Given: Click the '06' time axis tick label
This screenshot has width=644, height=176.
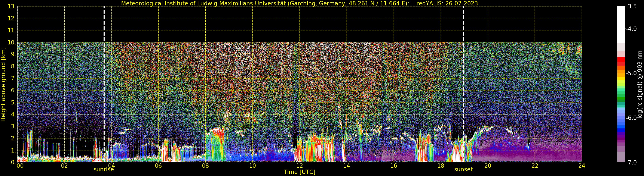Looking at the screenshot, I should tap(159, 166).
